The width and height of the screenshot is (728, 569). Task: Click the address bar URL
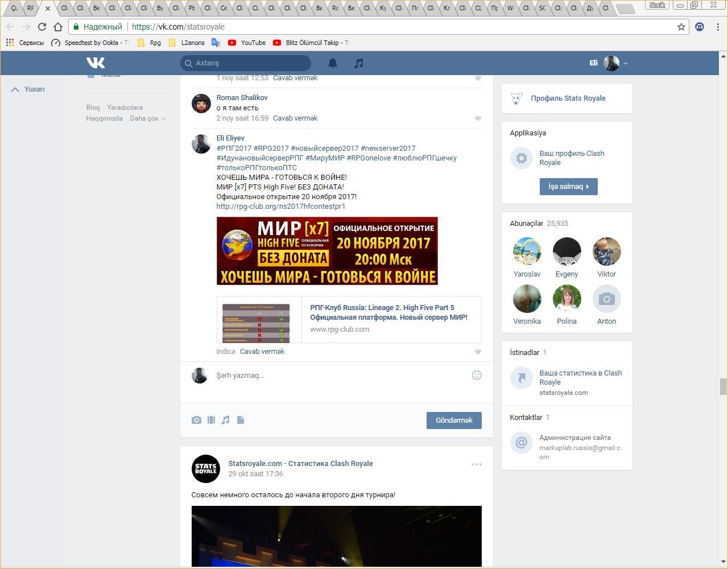(178, 27)
